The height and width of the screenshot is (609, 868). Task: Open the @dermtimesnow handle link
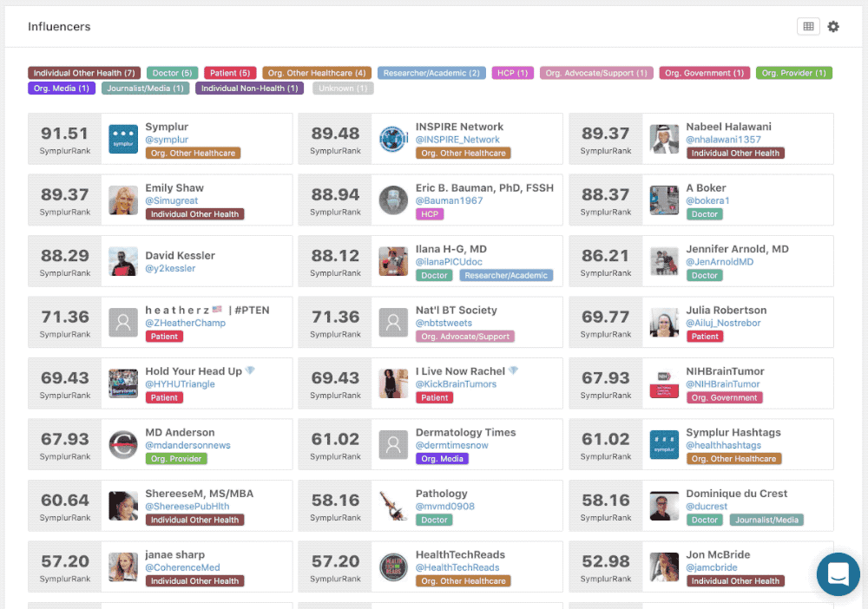tap(452, 445)
